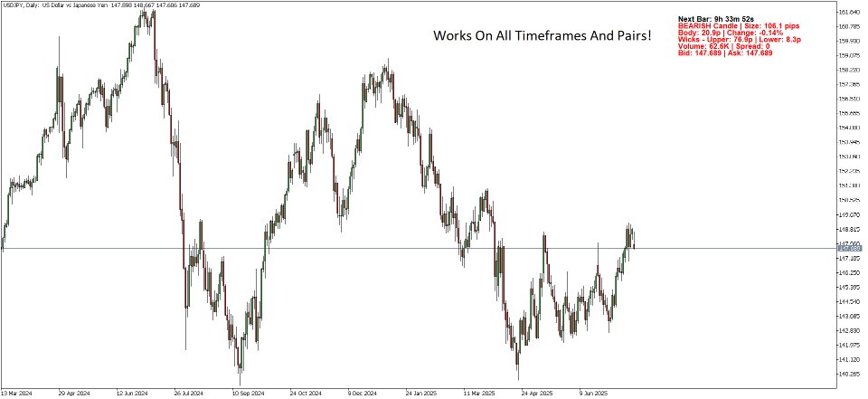Click the 160.785 price scale label
Image resolution: width=868 pixels, height=399 pixels.
tap(850, 26)
